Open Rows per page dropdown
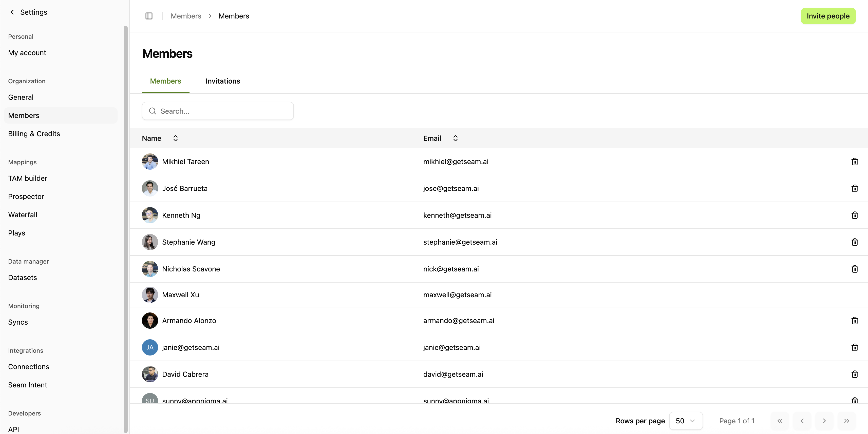This screenshot has width=868, height=434. point(685,421)
